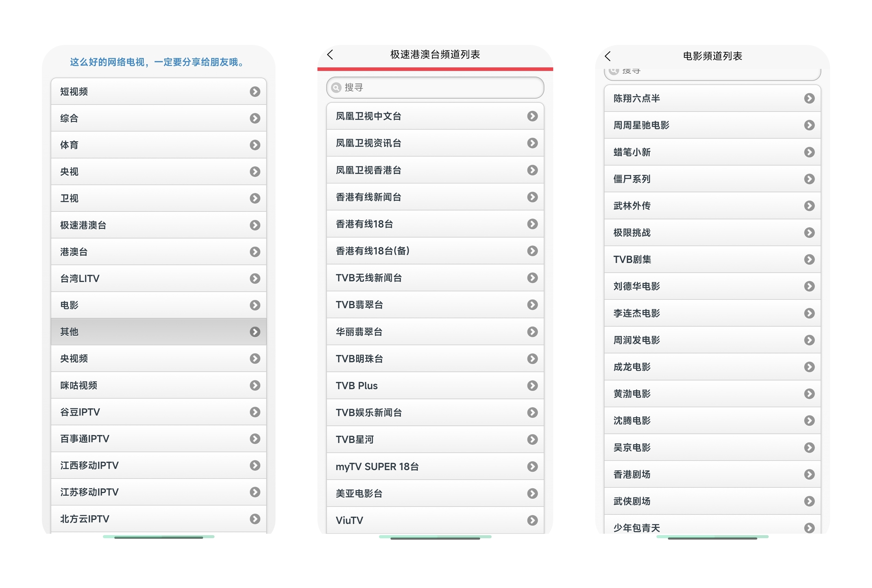This screenshot has width=872, height=588.
Task: Expand 电影 category chevron
Action: pos(255,305)
